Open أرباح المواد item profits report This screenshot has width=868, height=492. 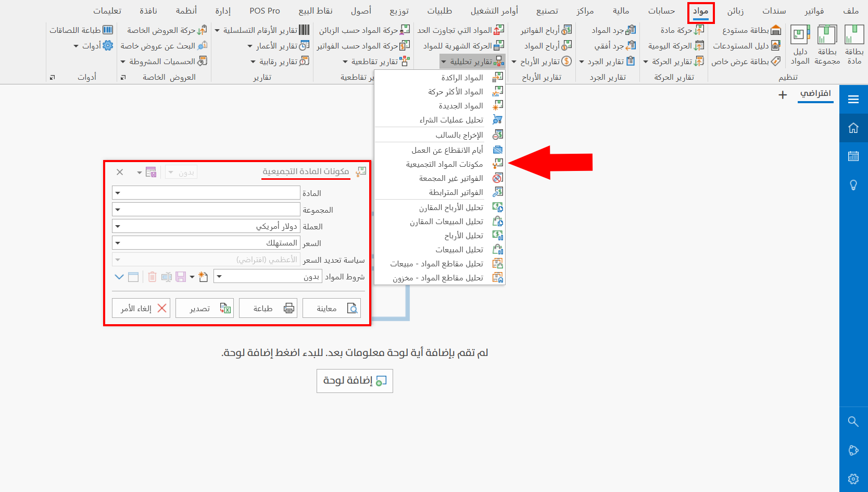pos(548,46)
